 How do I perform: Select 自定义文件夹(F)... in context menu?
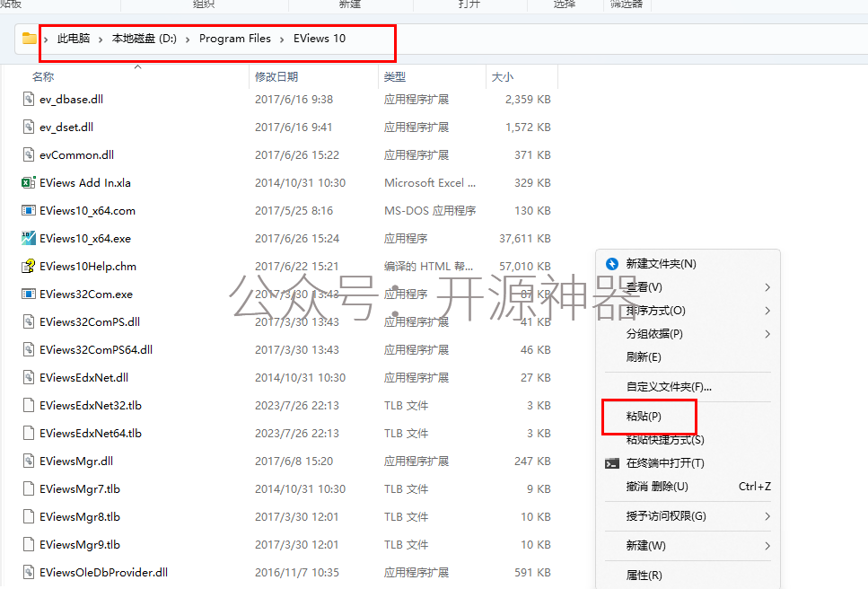pyautogui.click(x=669, y=387)
